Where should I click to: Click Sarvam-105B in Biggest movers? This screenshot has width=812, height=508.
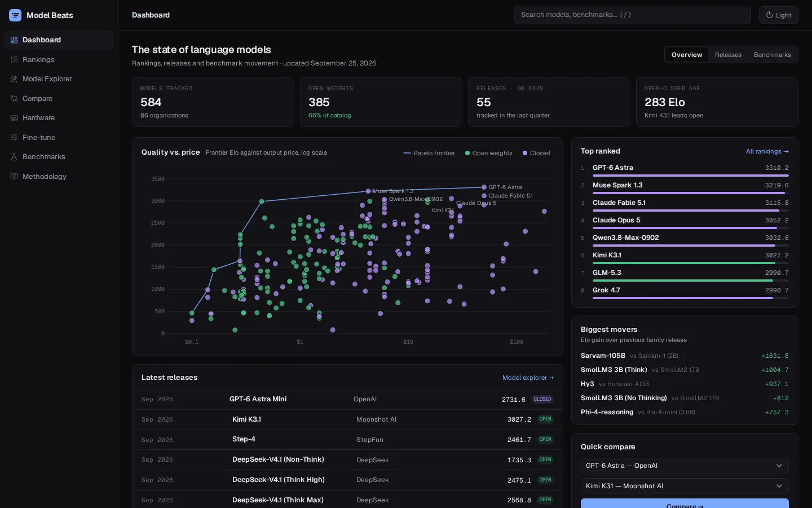click(603, 356)
